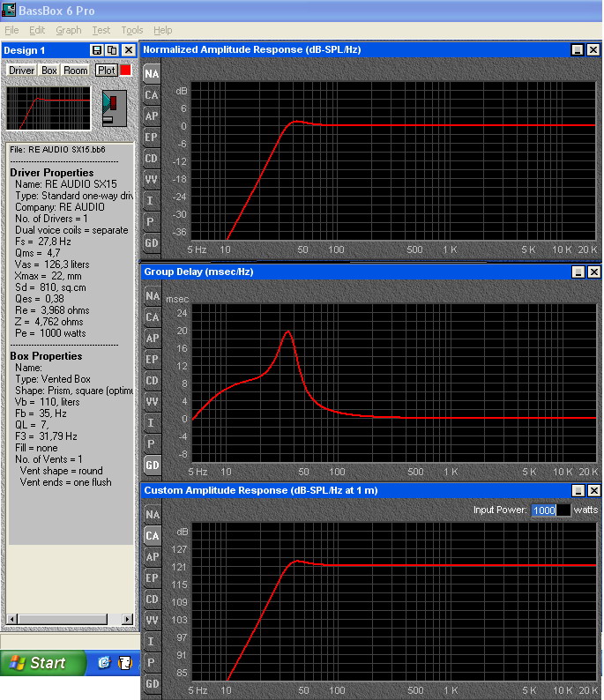Click the 'Name: RE AUDIO SX15' line
The width and height of the screenshot is (604, 700).
pos(66,184)
